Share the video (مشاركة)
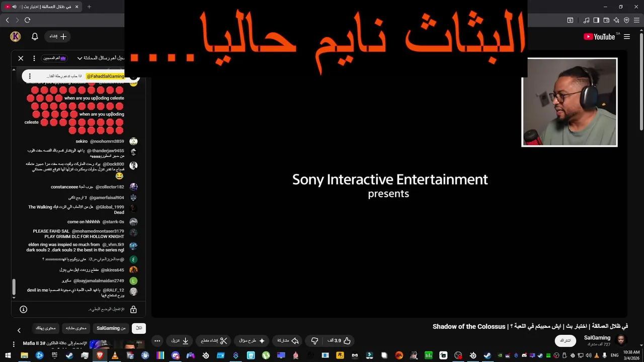Viewport: 644px width, 362px height. coord(288,340)
